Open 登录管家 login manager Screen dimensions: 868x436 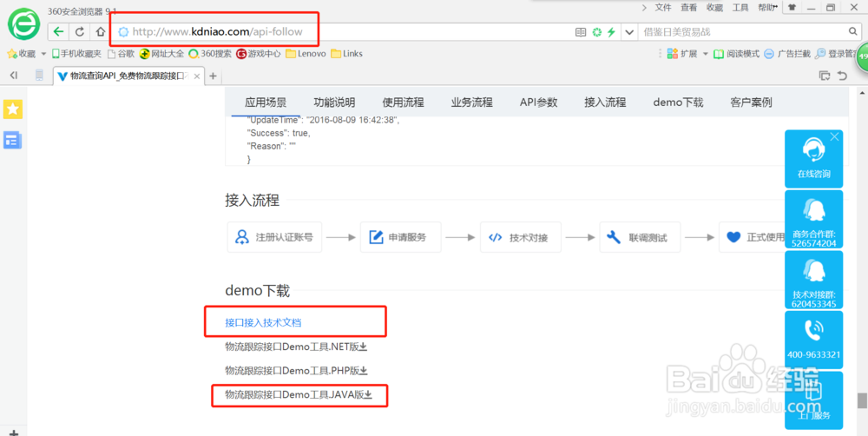coord(835,54)
